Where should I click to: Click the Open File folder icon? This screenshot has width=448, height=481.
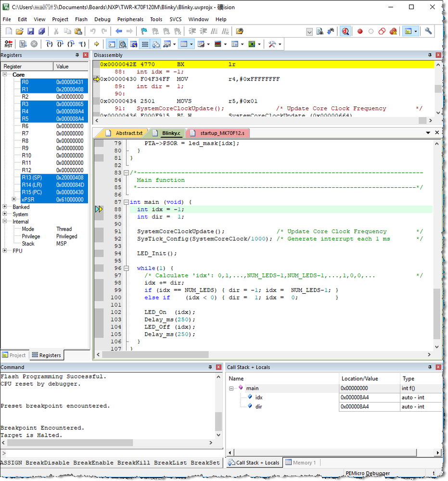coord(19,31)
